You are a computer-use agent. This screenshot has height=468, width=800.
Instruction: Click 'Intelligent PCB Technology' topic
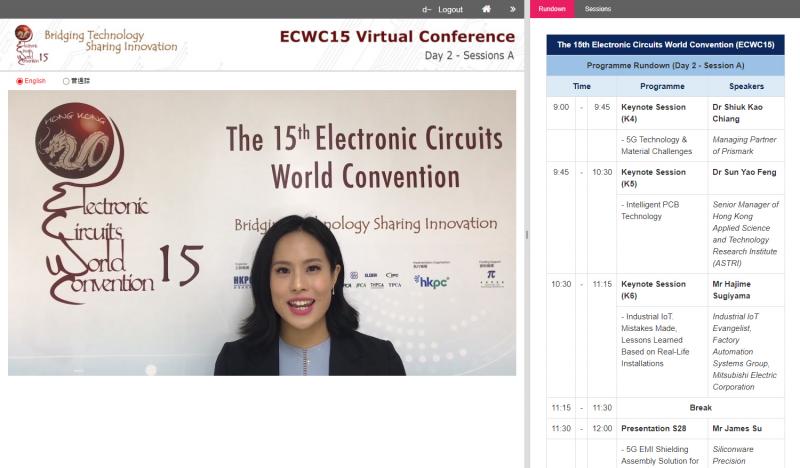(650, 210)
